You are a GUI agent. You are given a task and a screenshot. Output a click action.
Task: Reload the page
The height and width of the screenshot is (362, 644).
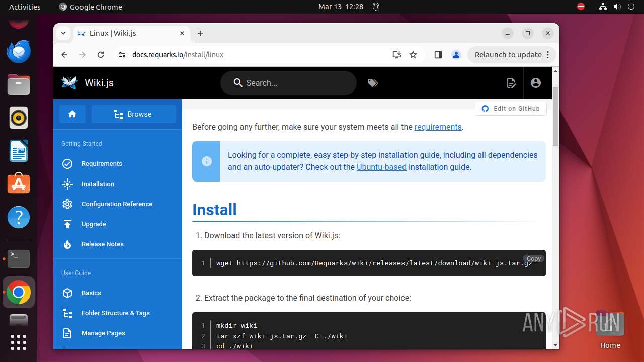coord(101,55)
